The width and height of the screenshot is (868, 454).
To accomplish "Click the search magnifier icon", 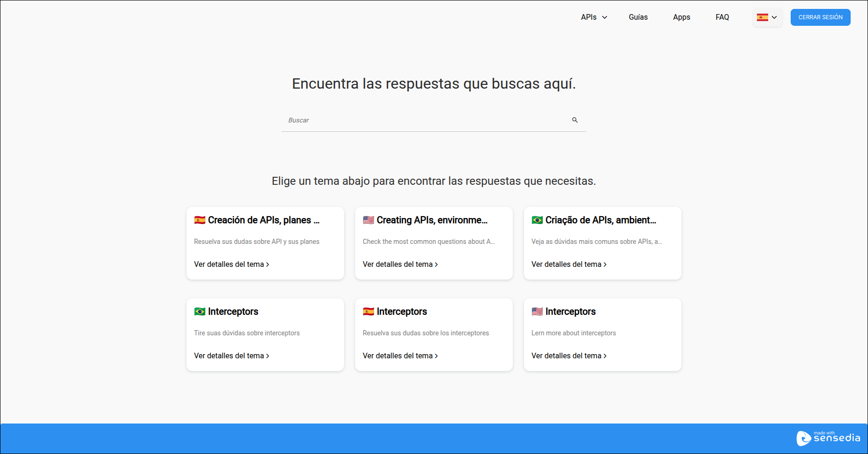I will pos(575,120).
